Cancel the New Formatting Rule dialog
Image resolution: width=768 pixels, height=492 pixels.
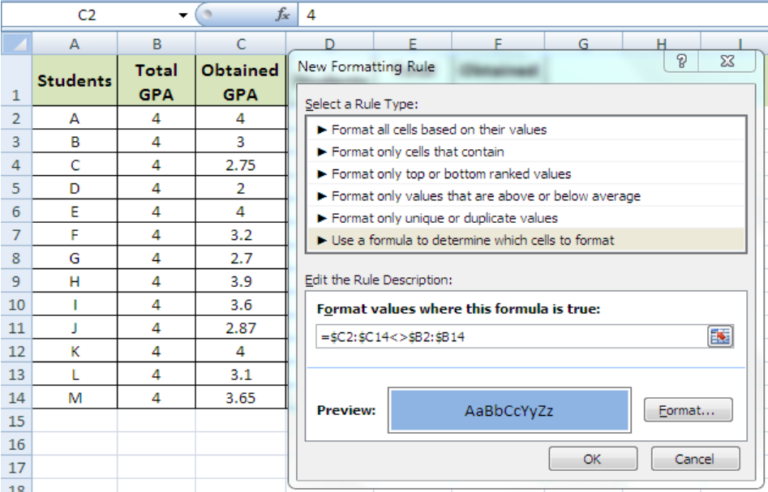(695, 459)
